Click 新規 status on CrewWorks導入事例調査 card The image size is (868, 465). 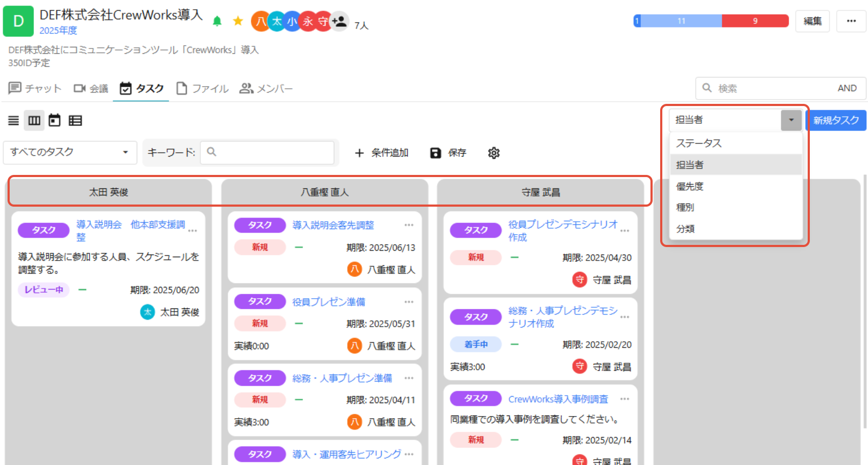click(x=476, y=440)
